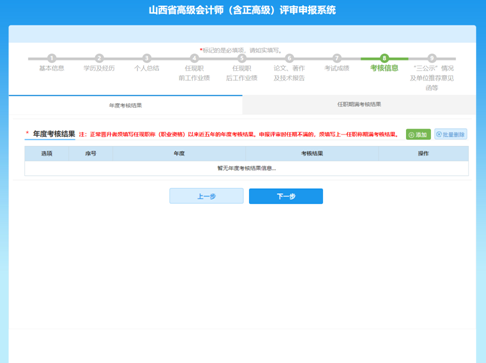
Task: Click 上一步 to go back
Action: coord(206,196)
